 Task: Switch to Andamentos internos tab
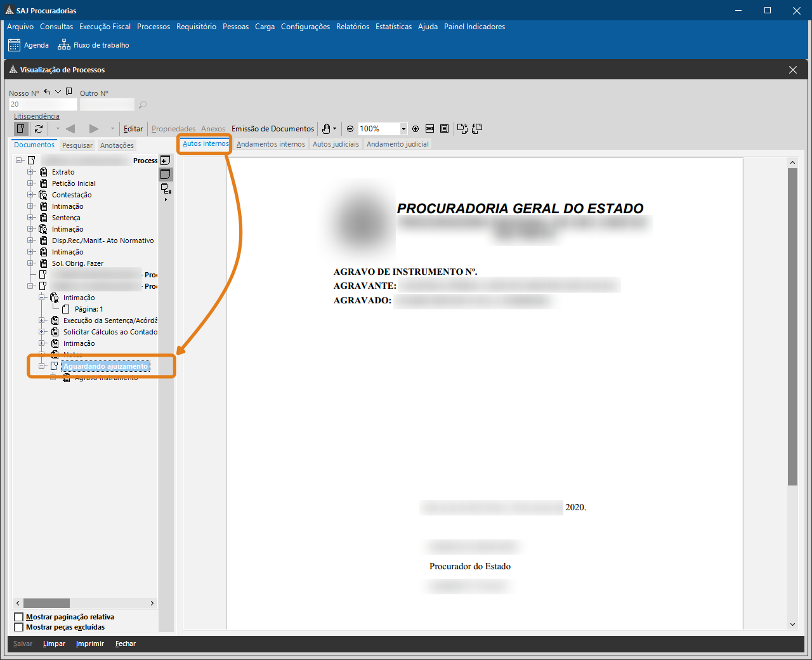(270, 144)
